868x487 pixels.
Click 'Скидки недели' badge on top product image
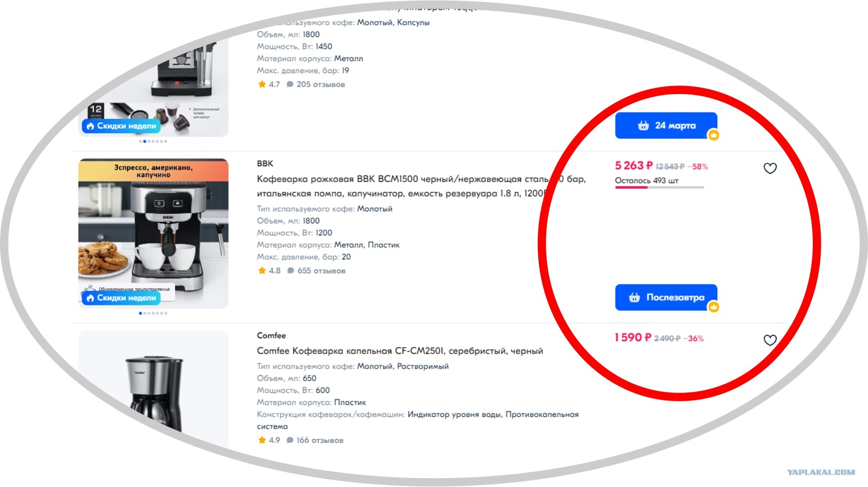tap(121, 126)
